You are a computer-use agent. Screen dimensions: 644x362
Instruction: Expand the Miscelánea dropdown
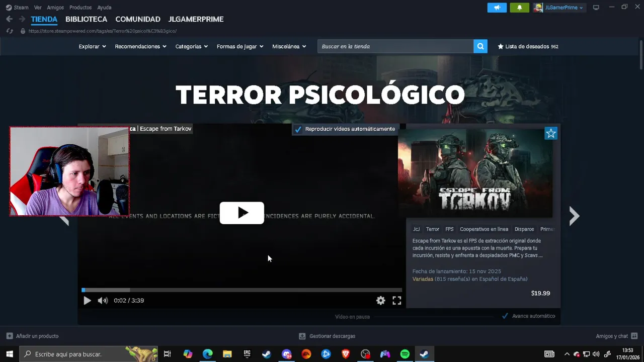pos(289,46)
